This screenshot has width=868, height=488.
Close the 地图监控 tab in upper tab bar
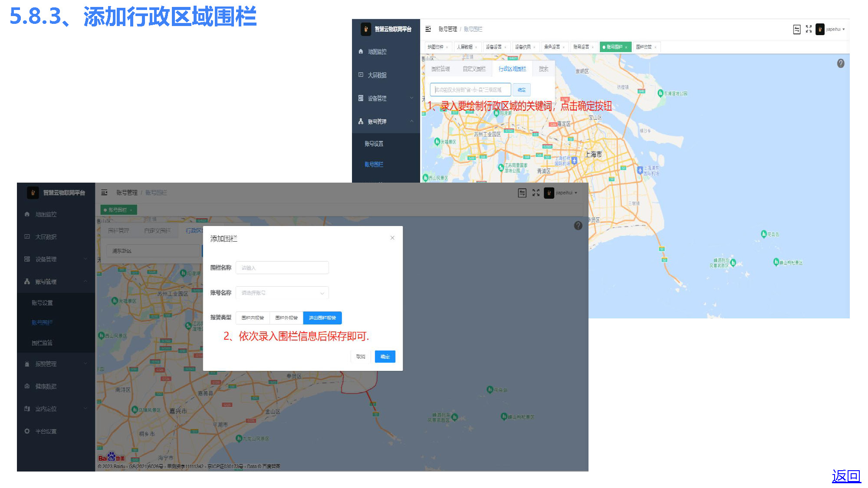447,47
